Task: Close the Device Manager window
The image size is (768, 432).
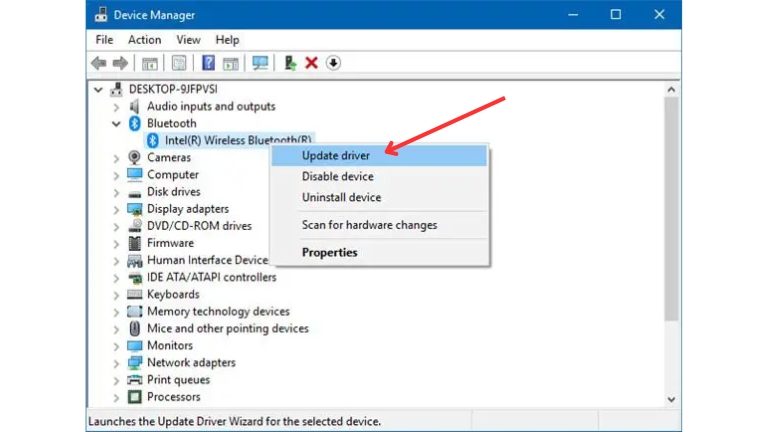Action: 659,15
